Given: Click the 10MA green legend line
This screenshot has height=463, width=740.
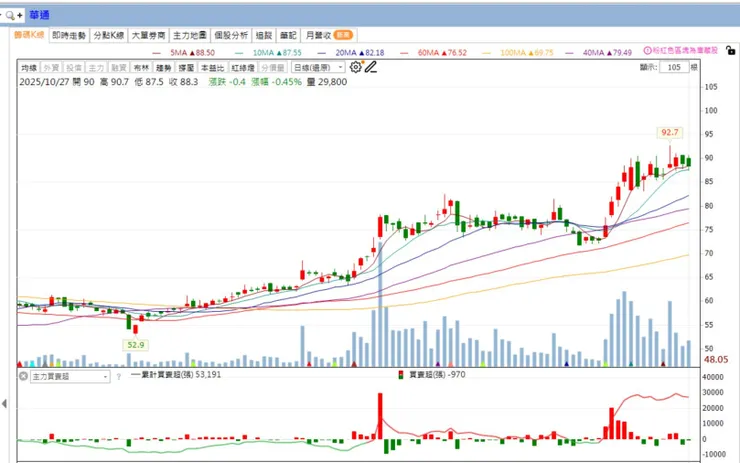Looking at the screenshot, I should click(x=239, y=53).
